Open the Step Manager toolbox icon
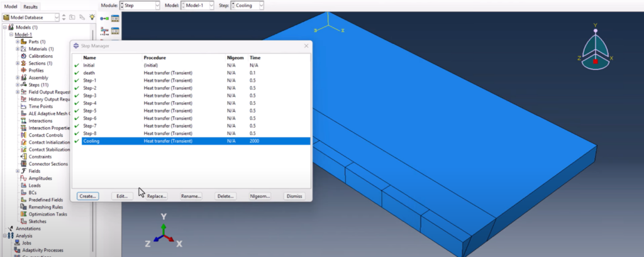This screenshot has width=644, height=257. coord(115,18)
